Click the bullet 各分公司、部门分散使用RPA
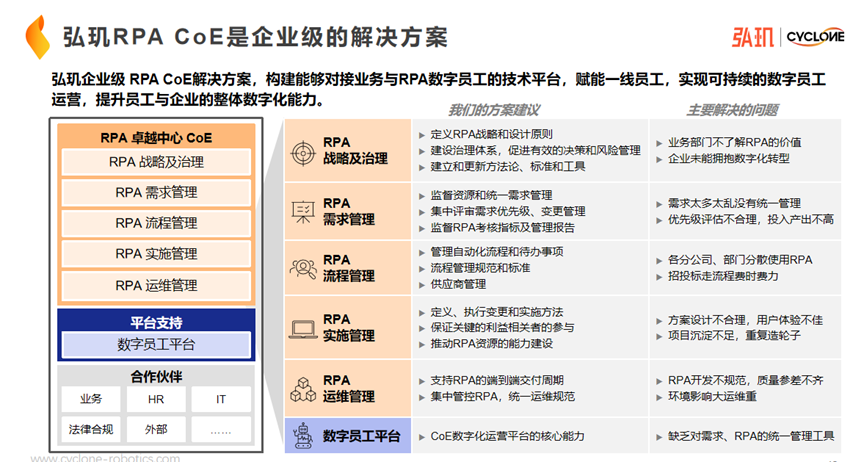This screenshot has height=462, width=864. tap(740, 260)
